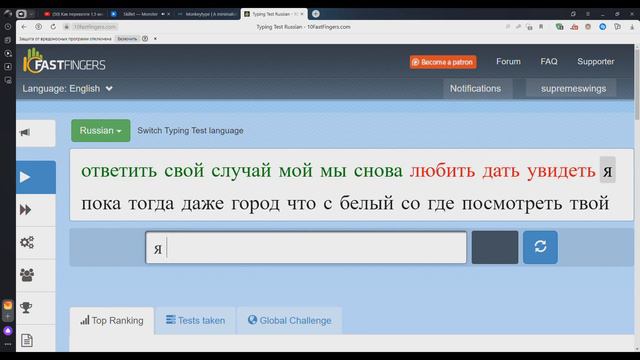The width and height of the screenshot is (640, 360).
Task: Open the multiplayer group sidebar icon
Action: coord(27,275)
